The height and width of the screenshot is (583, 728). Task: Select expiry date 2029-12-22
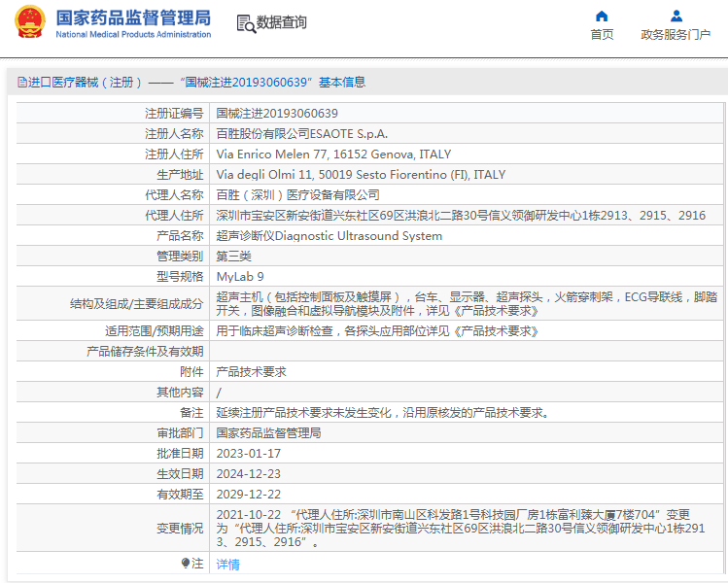[249, 495]
